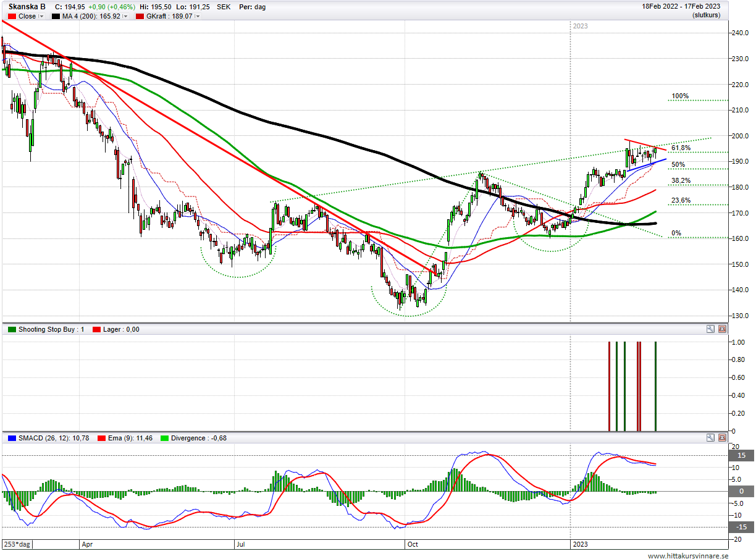Open settings wrench of SMACD panel
This screenshot has width=756, height=559.
[x=711, y=438]
